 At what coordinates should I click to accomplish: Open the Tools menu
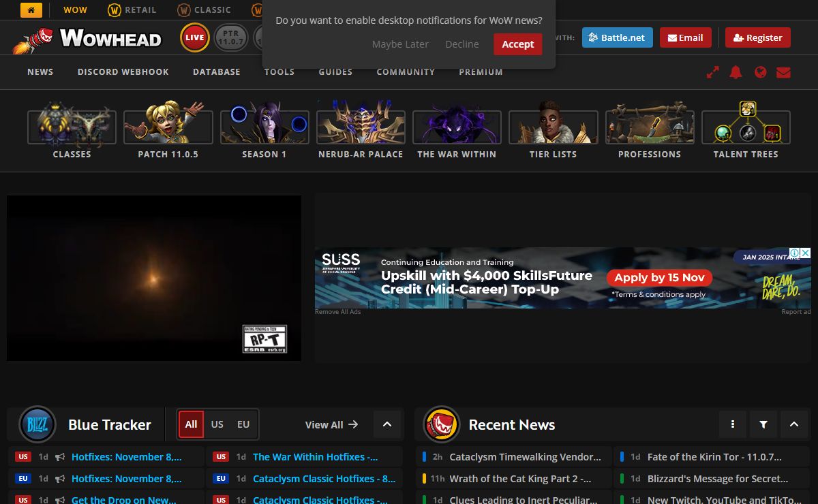[279, 72]
